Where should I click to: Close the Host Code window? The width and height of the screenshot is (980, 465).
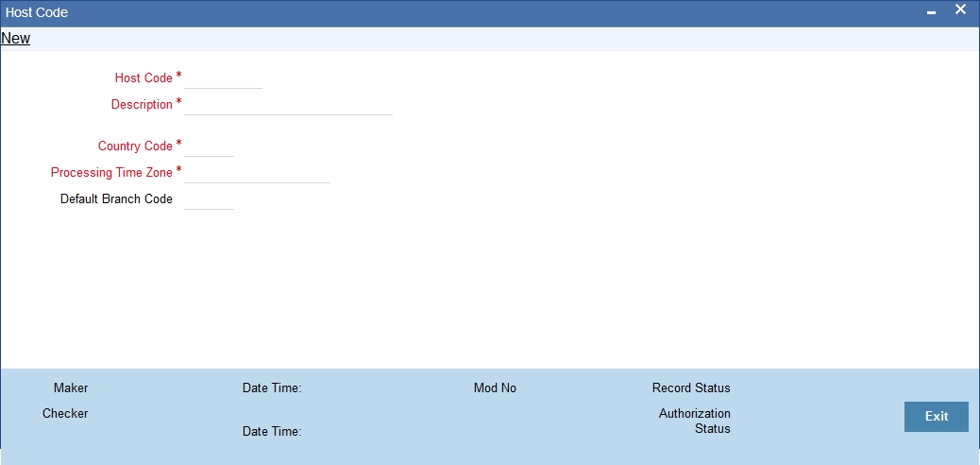tap(960, 9)
